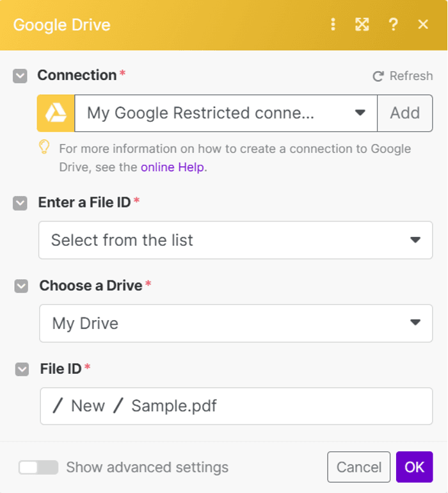Screen dimensions: 448x493
Task: Toggle the Choose a Drive collapse checkbox
Action: tap(21, 286)
